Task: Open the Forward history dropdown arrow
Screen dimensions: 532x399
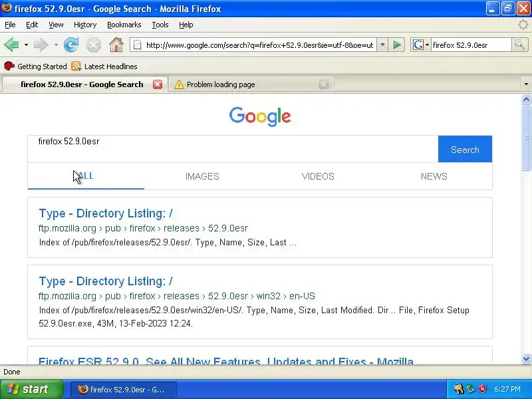Action: [x=56, y=45]
